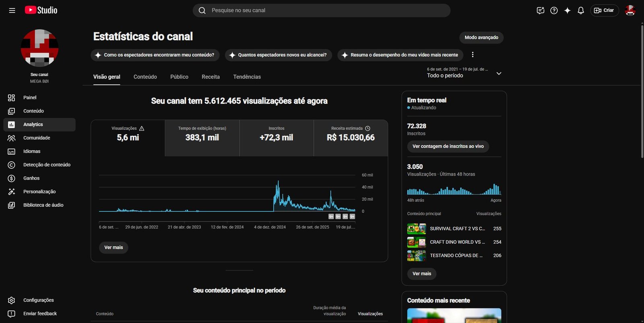Click Ver contagem de inscritos ao vivo

tap(448, 146)
